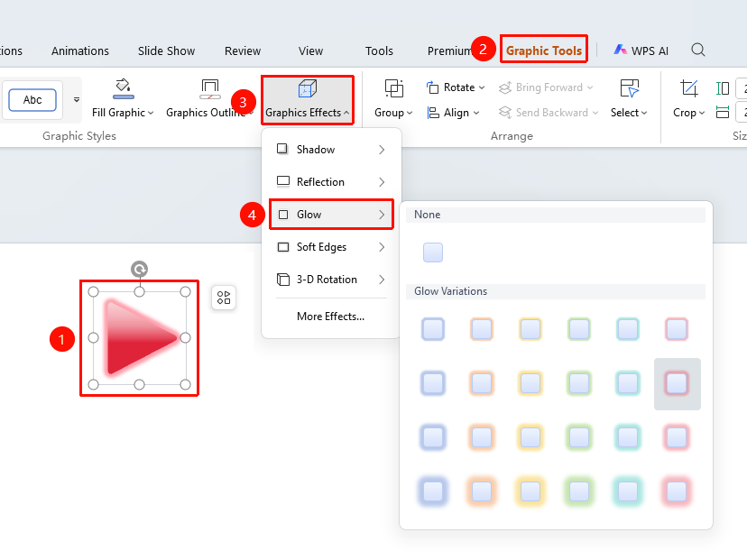Go to the View tab

point(310,51)
